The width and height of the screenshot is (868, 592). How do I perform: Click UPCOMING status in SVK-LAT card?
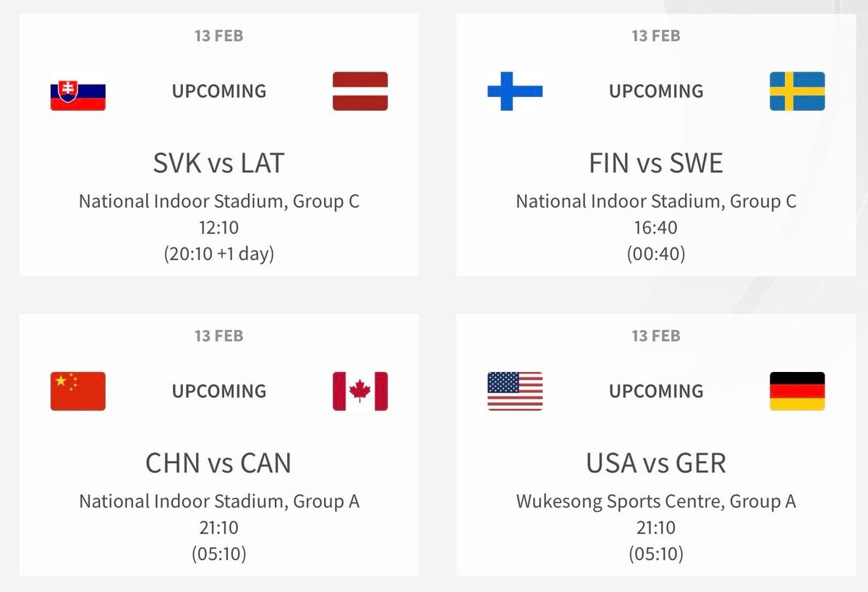click(x=219, y=91)
